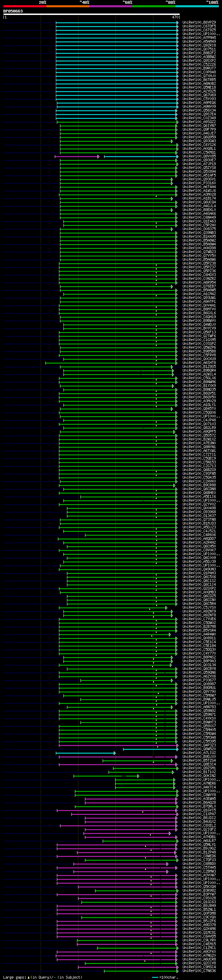The width and height of the screenshot is (222, 980).
Task: Select the UniRef100_Q8VX85 label
Action: coord(199,156)
